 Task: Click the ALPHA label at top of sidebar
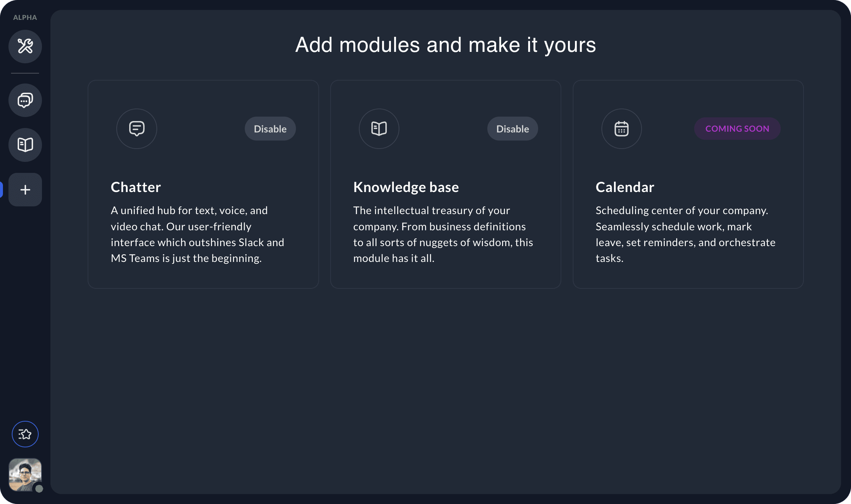click(25, 17)
